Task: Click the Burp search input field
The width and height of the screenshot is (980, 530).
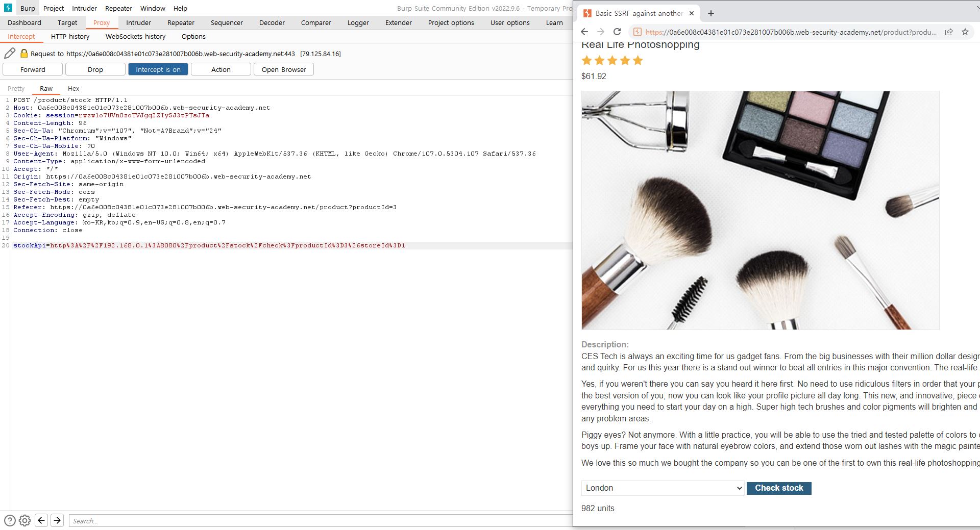Action: (x=321, y=521)
